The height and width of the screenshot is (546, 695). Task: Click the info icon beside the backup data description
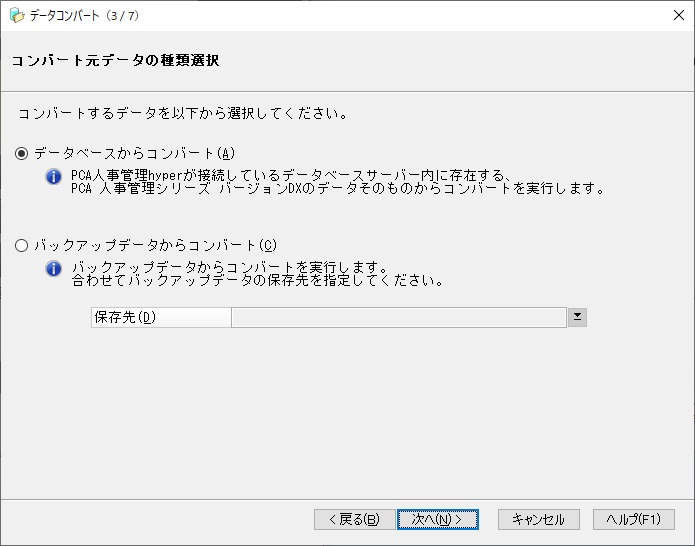(x=54, y=269)
